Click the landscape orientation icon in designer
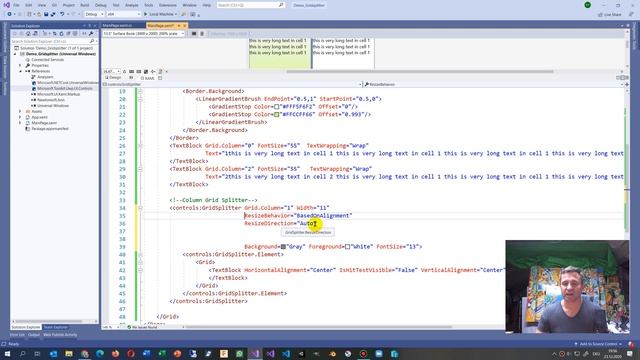640x360 pixels. (x=194, y=34)
